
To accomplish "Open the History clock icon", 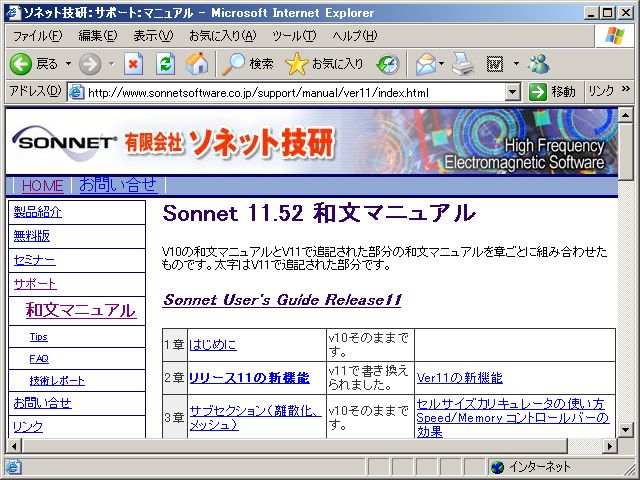I will pyautogui.click(x=388, y=64).
